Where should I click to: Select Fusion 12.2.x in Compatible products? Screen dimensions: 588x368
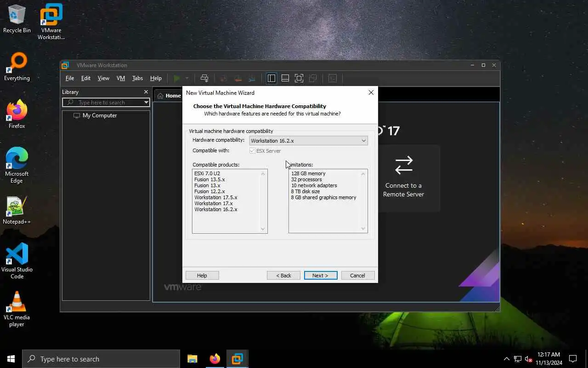pos(209,191)
